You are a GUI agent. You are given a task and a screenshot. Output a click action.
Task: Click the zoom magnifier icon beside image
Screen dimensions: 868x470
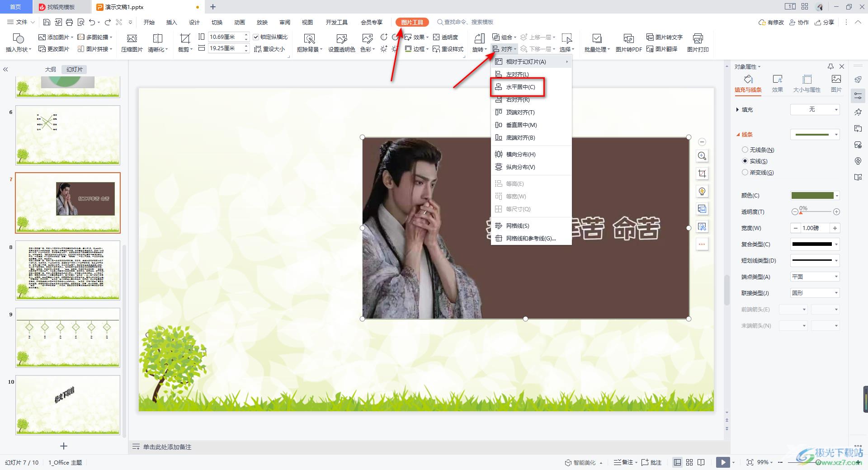(702, 156)
